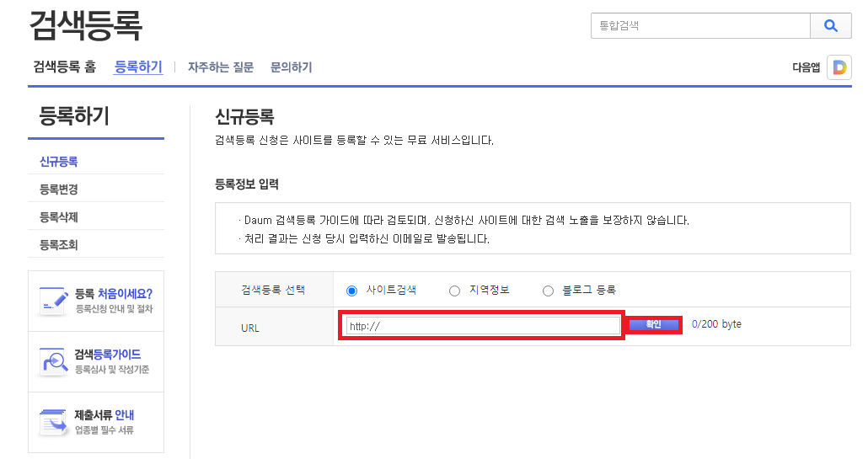
Task: Click the documents icon for 제출서류 안내
Action: (53, 423)
